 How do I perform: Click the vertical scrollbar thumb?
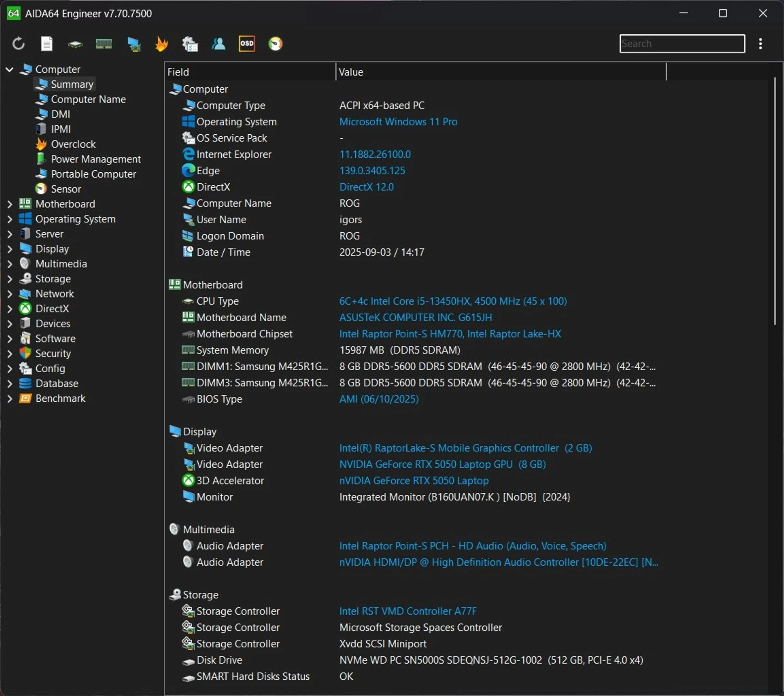coord(774,201)
